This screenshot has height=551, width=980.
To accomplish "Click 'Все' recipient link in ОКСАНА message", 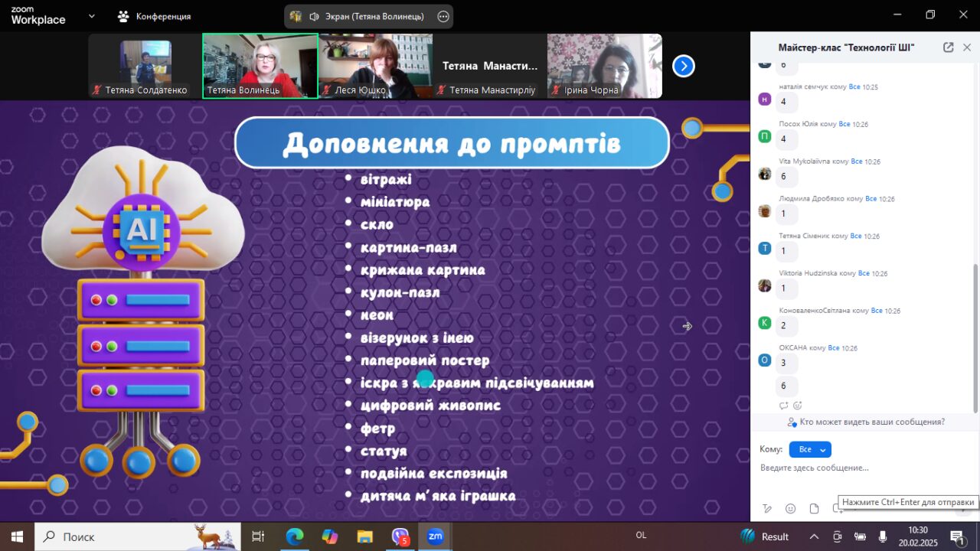I will 835,348.
